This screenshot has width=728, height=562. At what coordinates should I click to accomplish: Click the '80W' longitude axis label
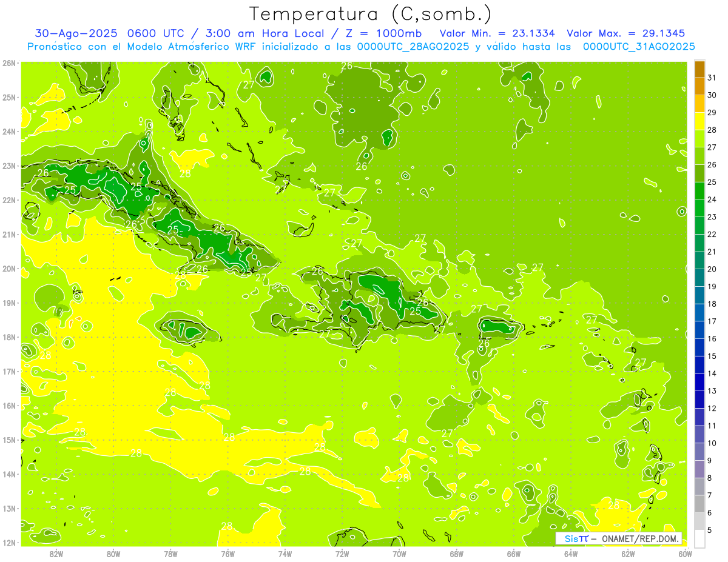pyautogui.click(x=113, y=554)
